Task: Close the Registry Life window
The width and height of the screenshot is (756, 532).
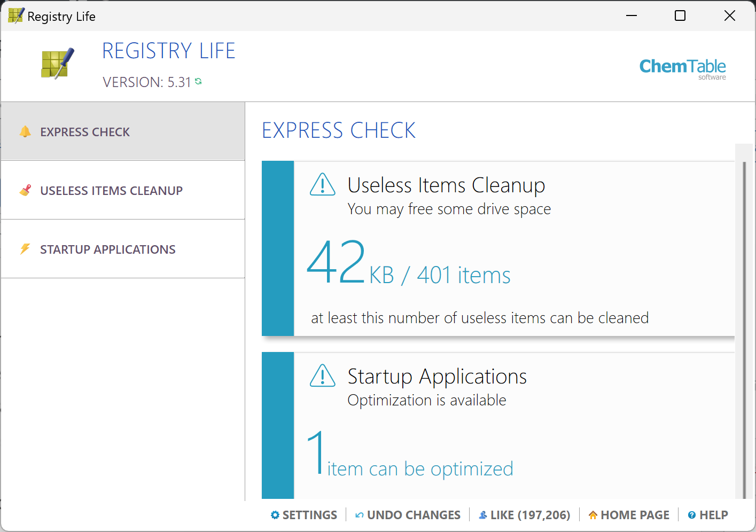Action: coord(730,16)
